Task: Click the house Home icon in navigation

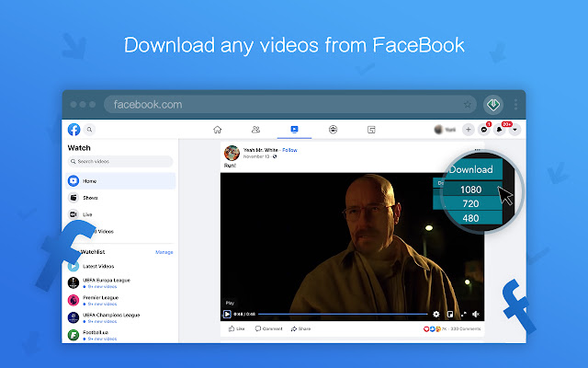Action: pyautogui.click(x=217, y=130)
